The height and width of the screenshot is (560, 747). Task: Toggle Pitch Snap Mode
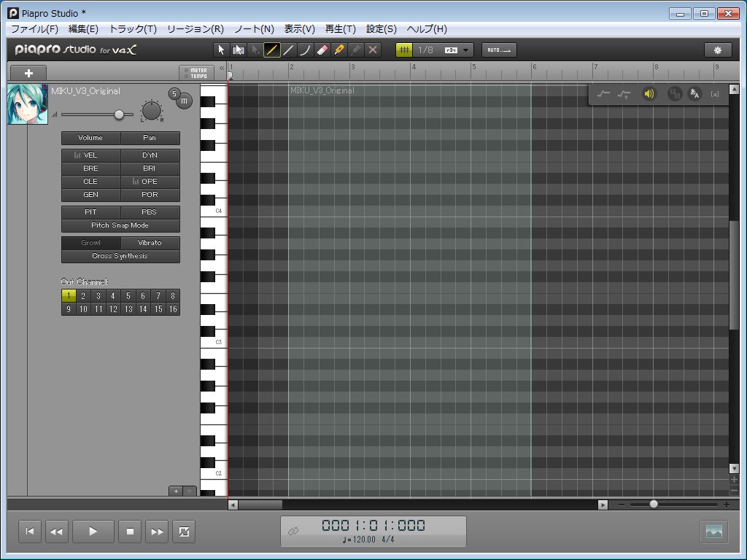click(120, 225)
